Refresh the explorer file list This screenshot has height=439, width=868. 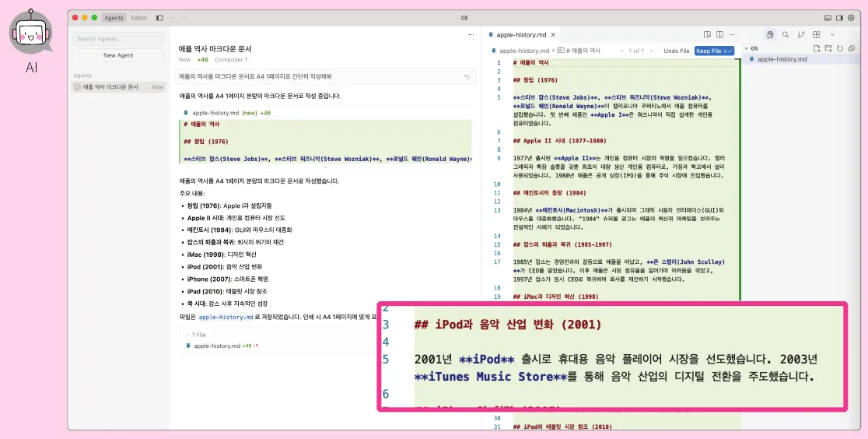click(x=840, y=49)
